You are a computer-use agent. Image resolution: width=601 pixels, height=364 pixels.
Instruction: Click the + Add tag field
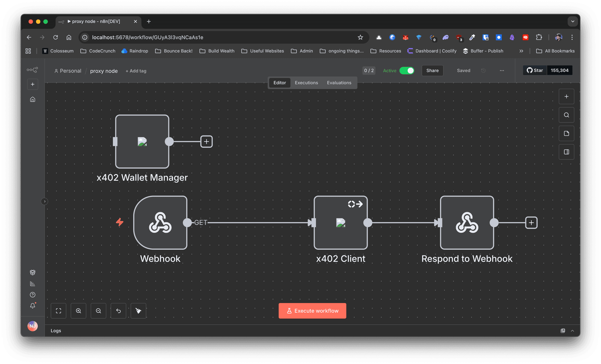click(x=136, y=71)
